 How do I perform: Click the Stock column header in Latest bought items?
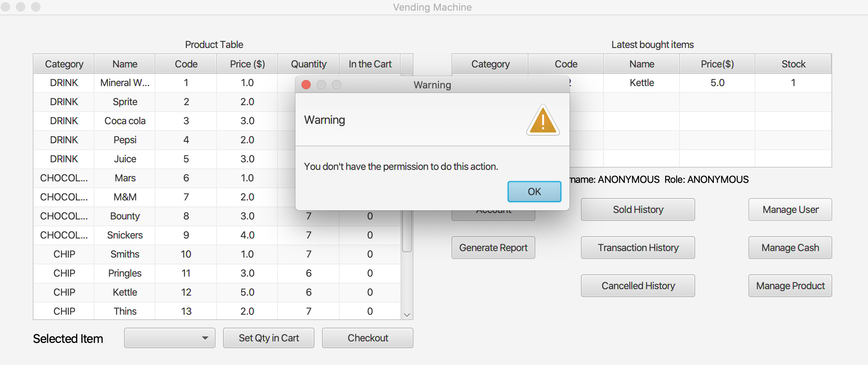[793, 64]
